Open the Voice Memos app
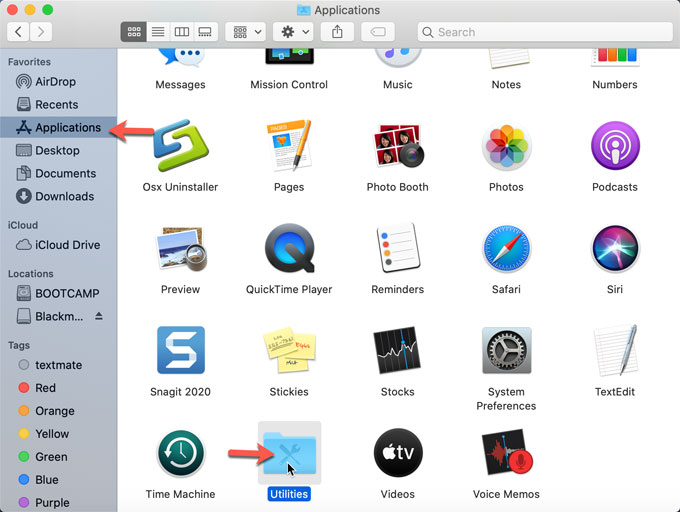680x512 pixels. click(x=506, y=454)
